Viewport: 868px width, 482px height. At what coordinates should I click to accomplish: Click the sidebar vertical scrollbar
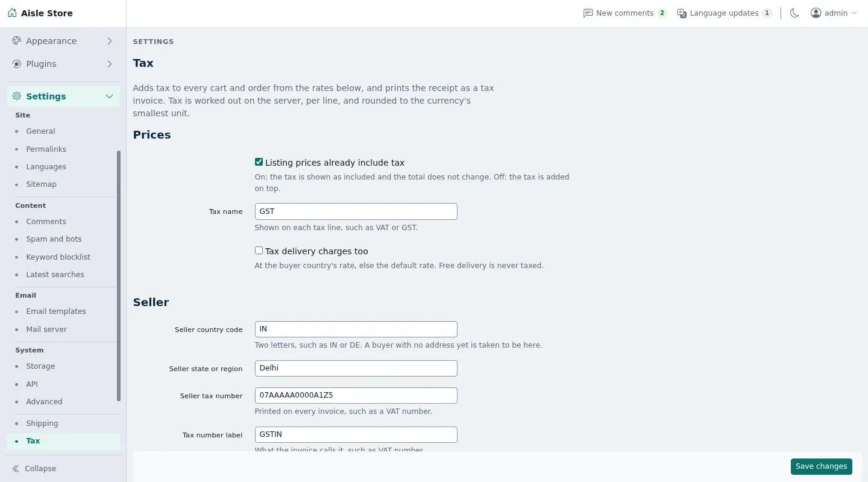pos(119,276)
